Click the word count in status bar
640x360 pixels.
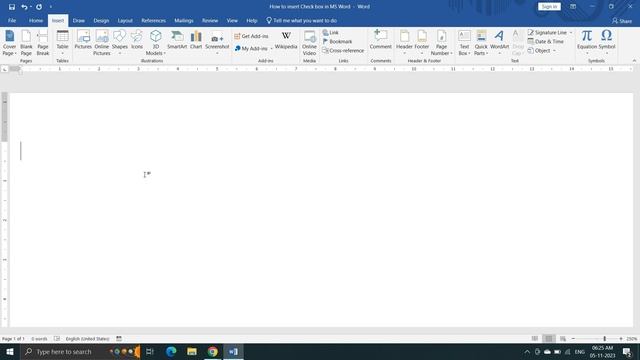[x=39, y=339]
